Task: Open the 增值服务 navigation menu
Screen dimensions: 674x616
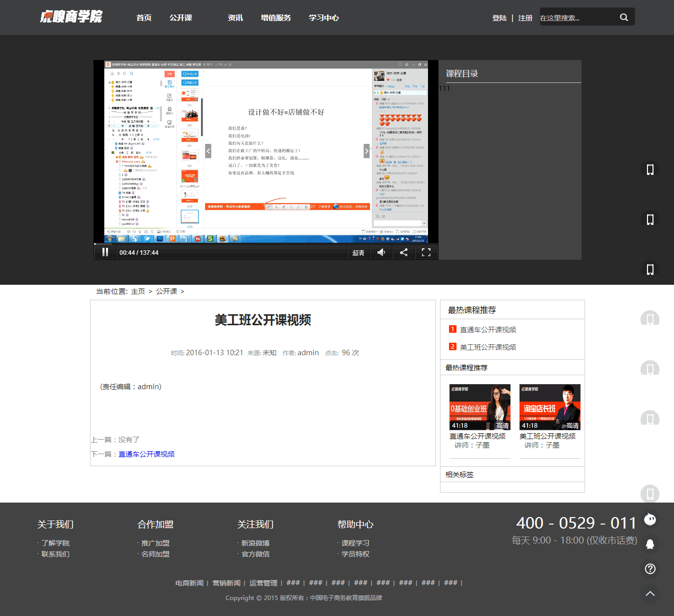Action: 275,17
